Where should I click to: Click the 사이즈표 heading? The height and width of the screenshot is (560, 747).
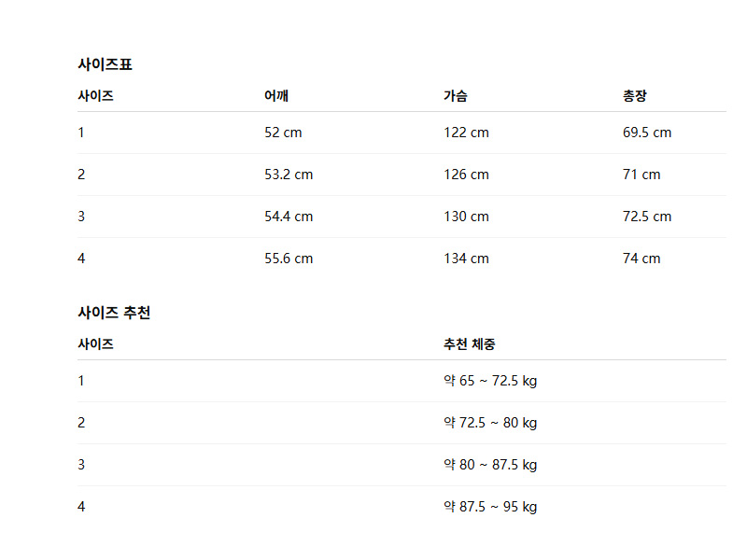(105, 64)
